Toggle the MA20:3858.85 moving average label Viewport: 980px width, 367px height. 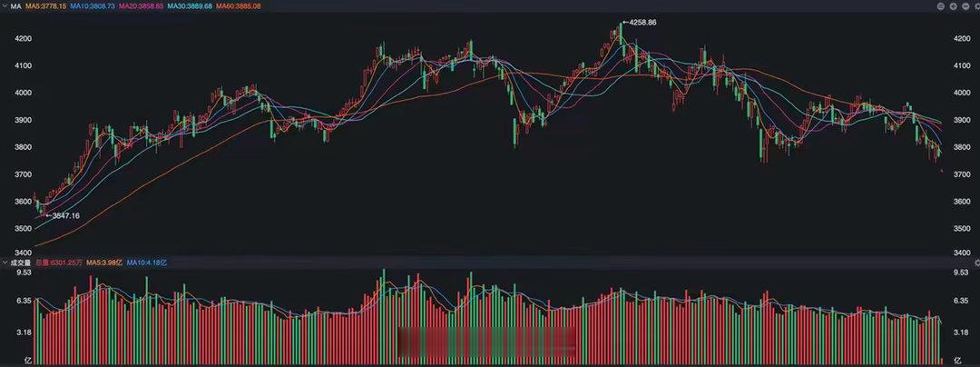(141, 5)
